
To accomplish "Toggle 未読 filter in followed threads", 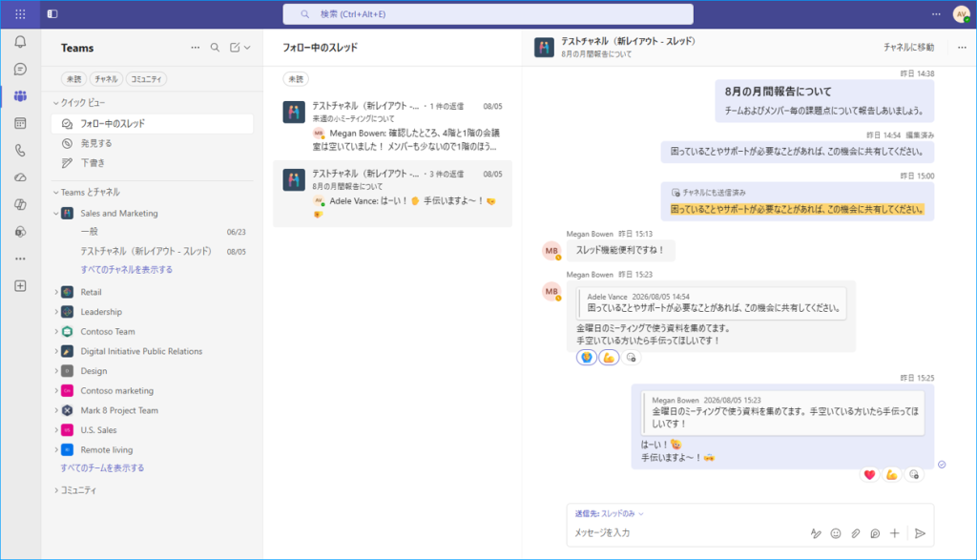I will pos(296,79).
